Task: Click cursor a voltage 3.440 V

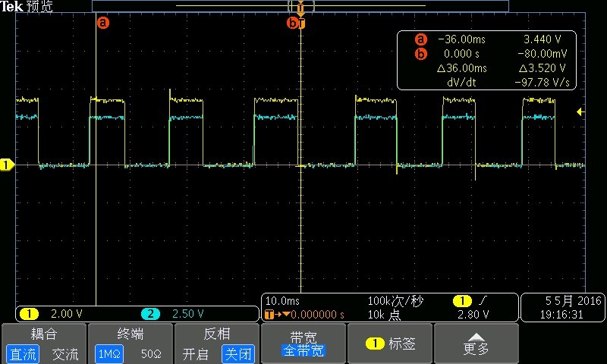Action: (x=542, y=39)
